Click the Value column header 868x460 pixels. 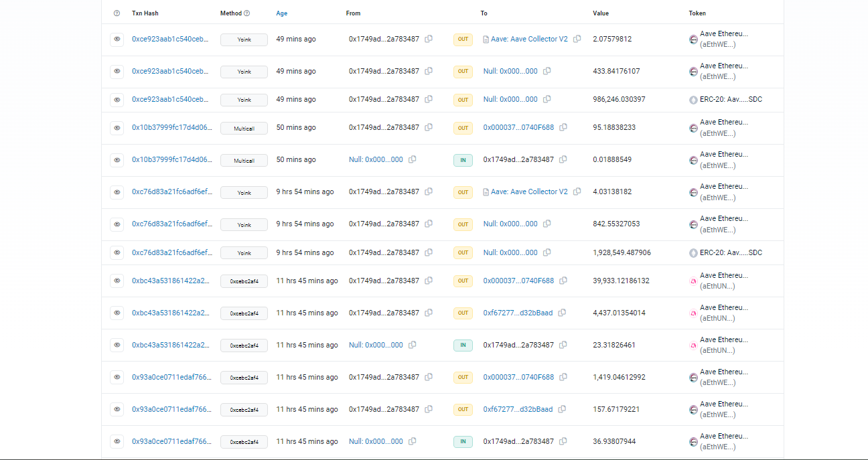[601, 13]
